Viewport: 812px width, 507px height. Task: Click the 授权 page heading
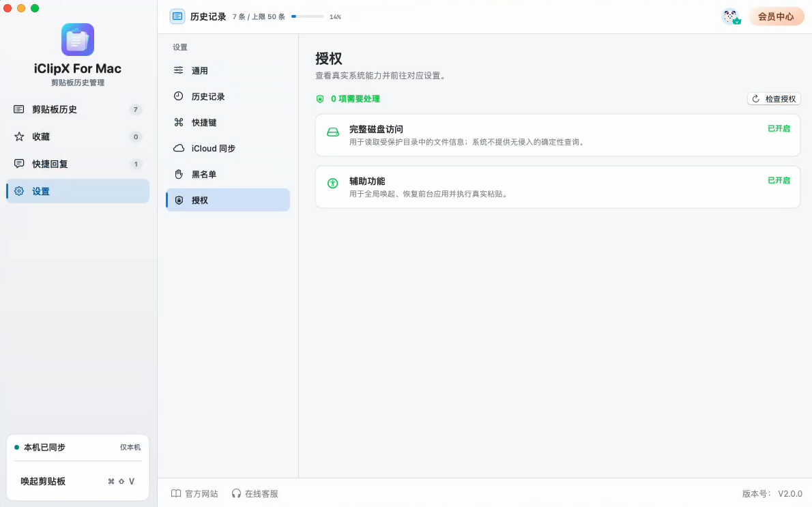[329, 59]
